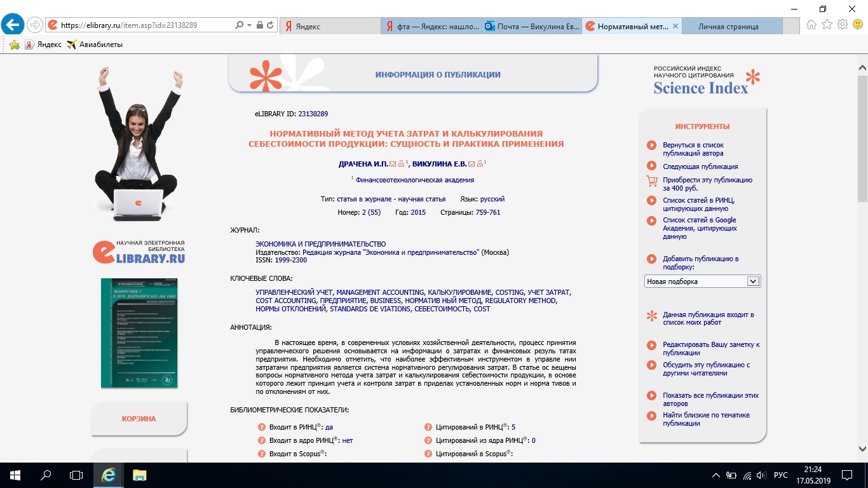Image resolution: width=868 pixels, height=488 pixels.
Task: Click the volume icon in tray
Action: [x=762, y=475]
